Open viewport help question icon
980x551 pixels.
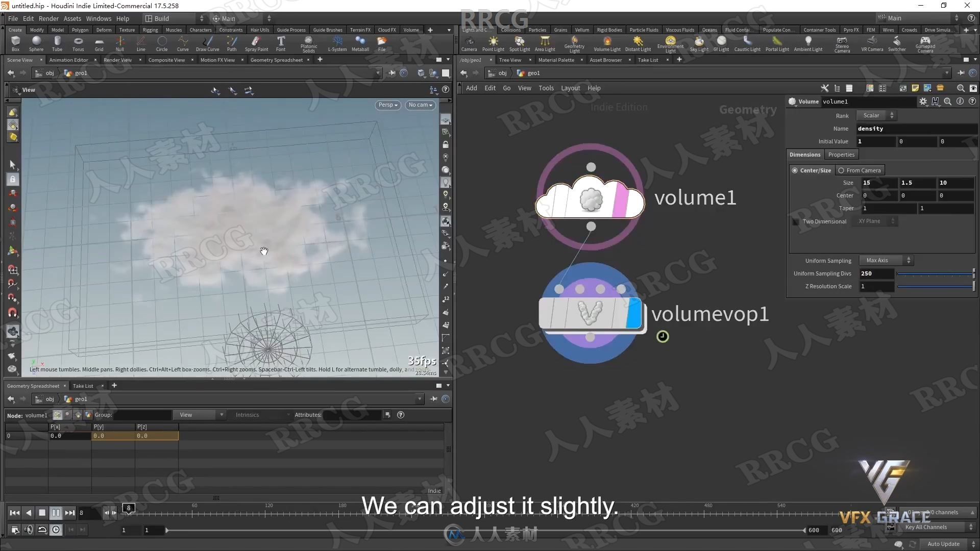(446, 89)
